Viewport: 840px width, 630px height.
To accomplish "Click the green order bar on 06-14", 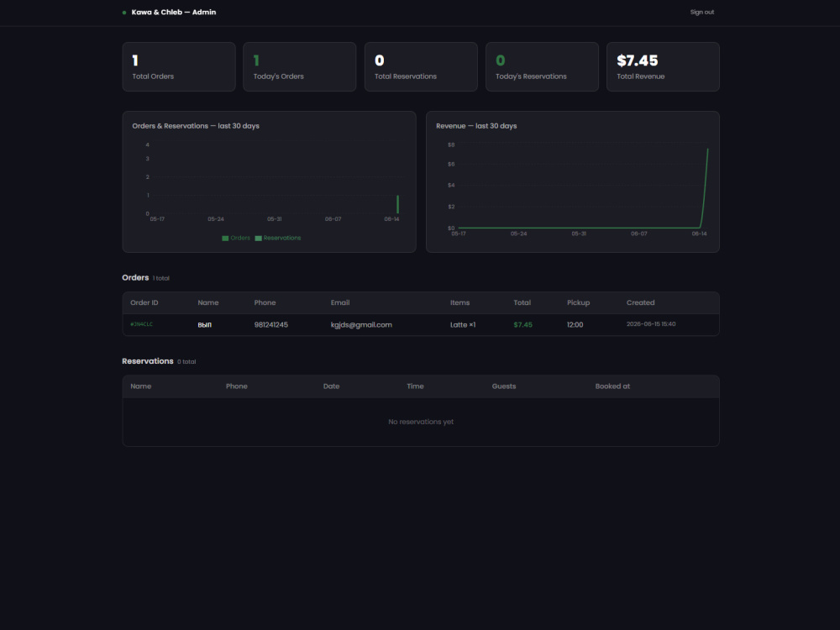I will 397,204.
